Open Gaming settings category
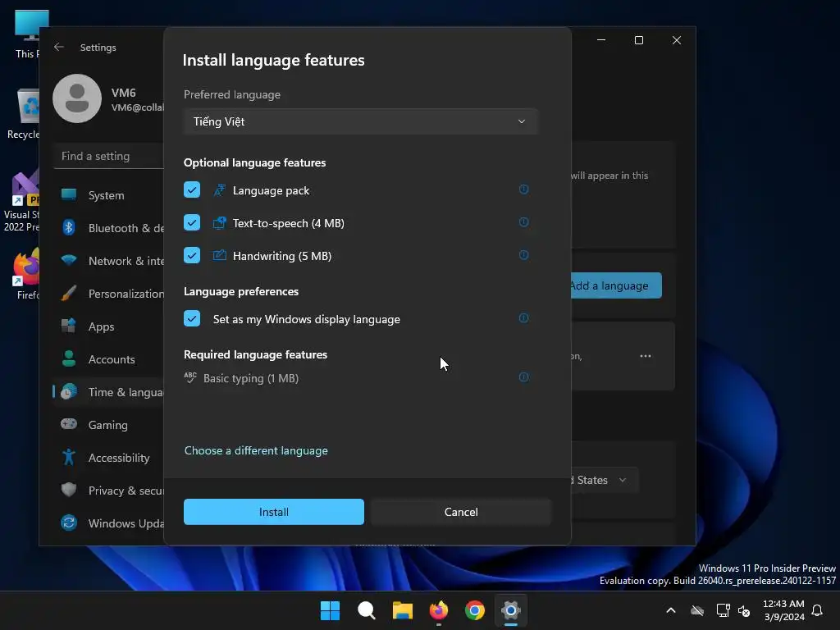Screen dimensions: 840x630 110,425
